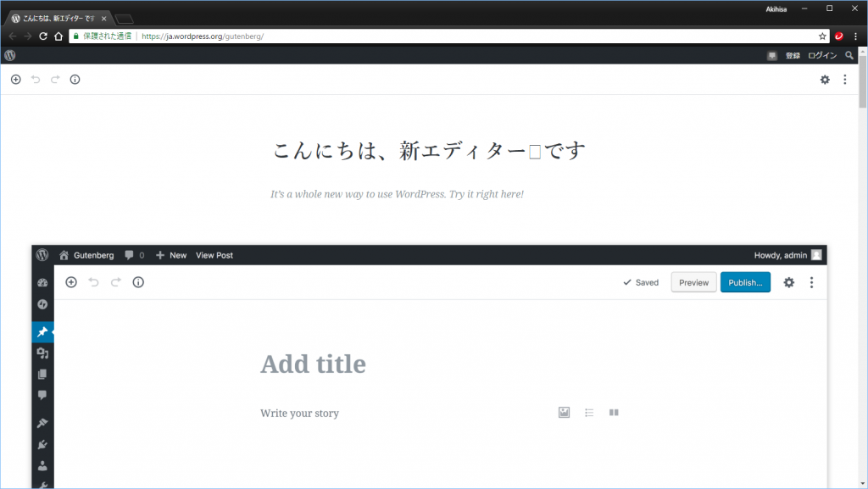Add a list block via the list icon

(x=589, y=413)
